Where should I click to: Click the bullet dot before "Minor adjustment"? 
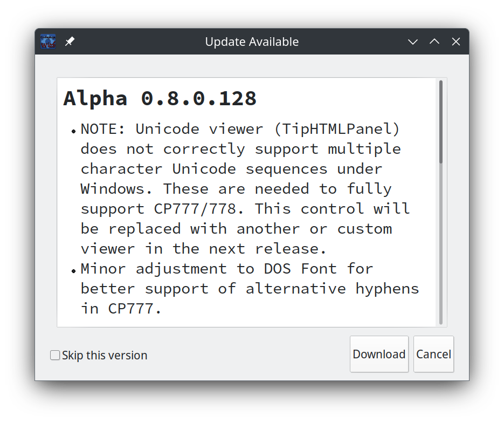point(73,270)
